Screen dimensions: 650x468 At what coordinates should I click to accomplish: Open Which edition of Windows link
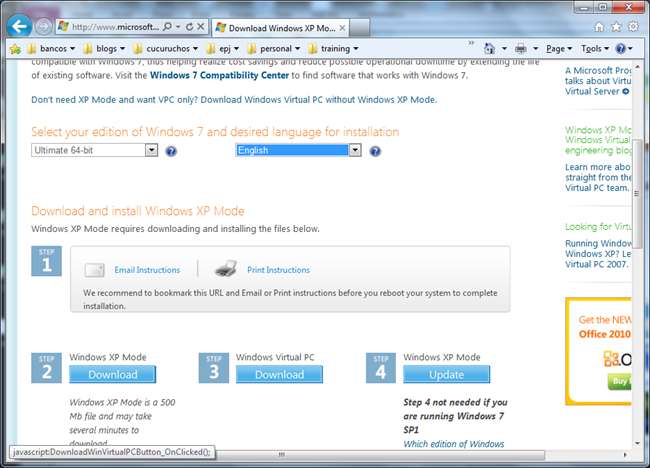(x=454, y=444)
